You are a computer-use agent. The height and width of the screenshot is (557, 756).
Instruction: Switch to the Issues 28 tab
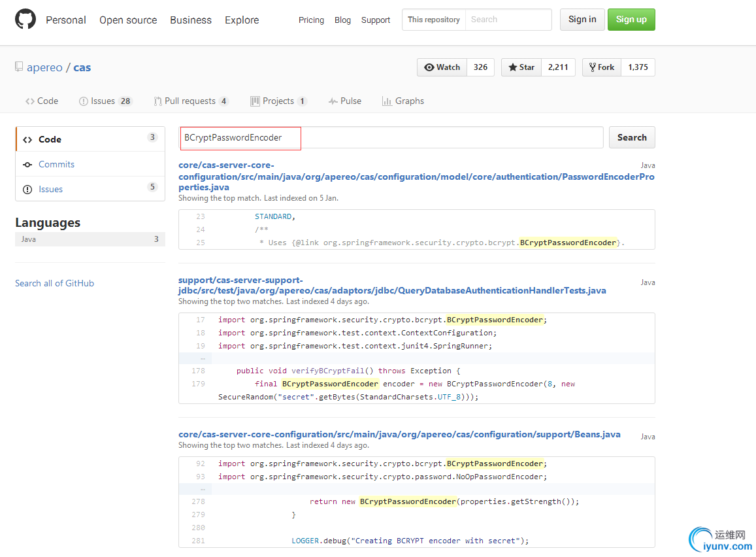pyautogui.click(x=105, y=101)
